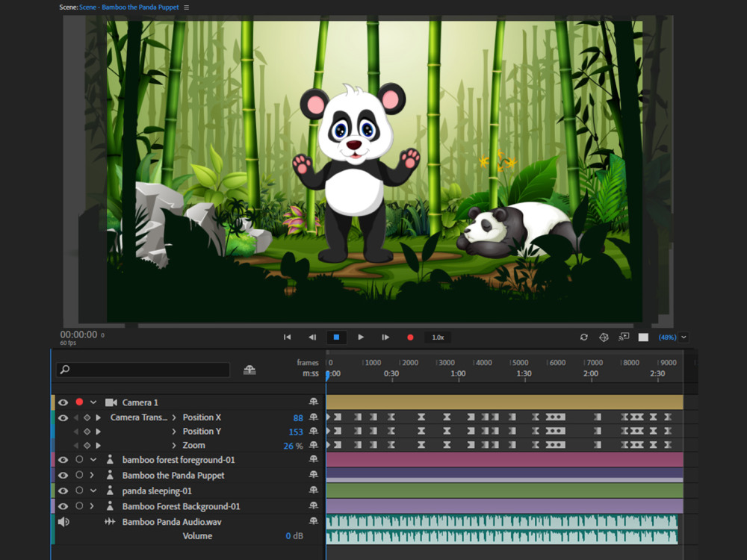This screenshot has width=747, height=560.
Task: Go to previous keyframe for Position Y
Action: (75, 432)
